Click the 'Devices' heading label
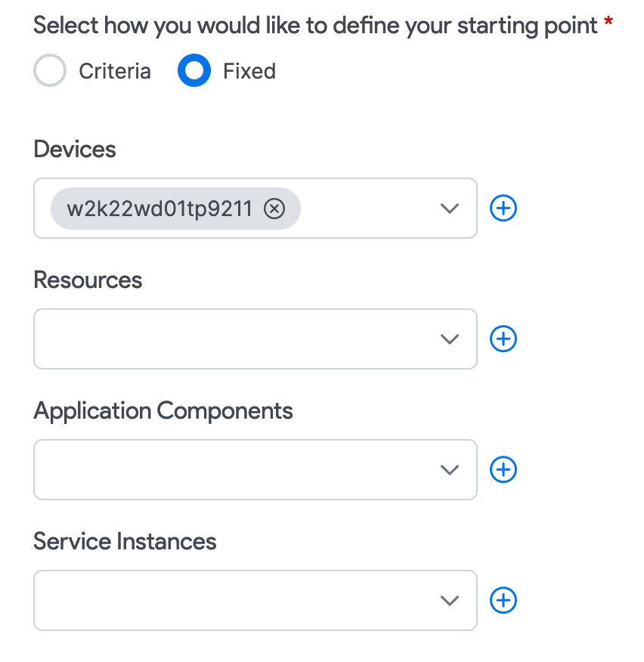Screen dimensions: 644x662 click(75, 150)
